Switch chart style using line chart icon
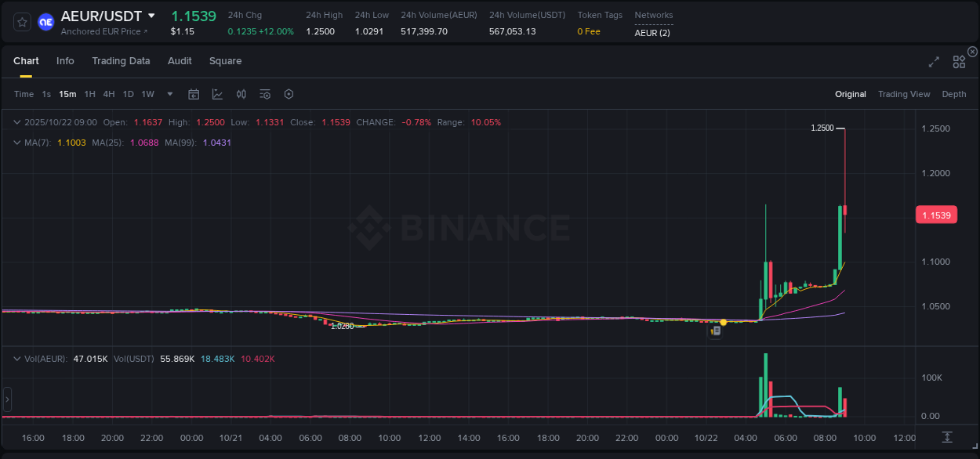The image size is (980, 459). pyautogui.click(x=218, y=94)
